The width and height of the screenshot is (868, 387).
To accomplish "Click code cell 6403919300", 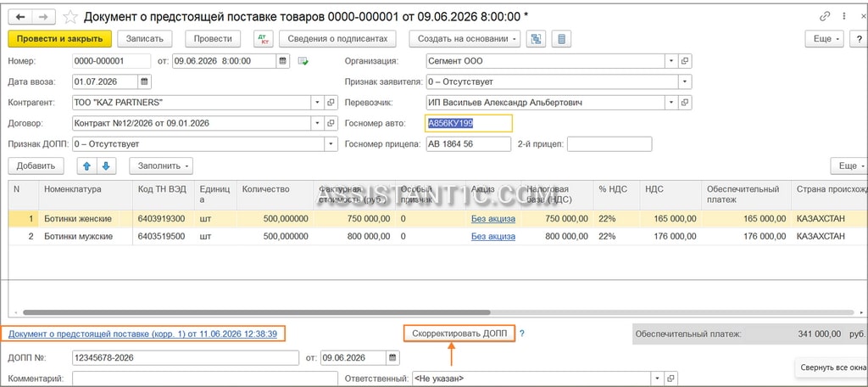I will point(164,218).
